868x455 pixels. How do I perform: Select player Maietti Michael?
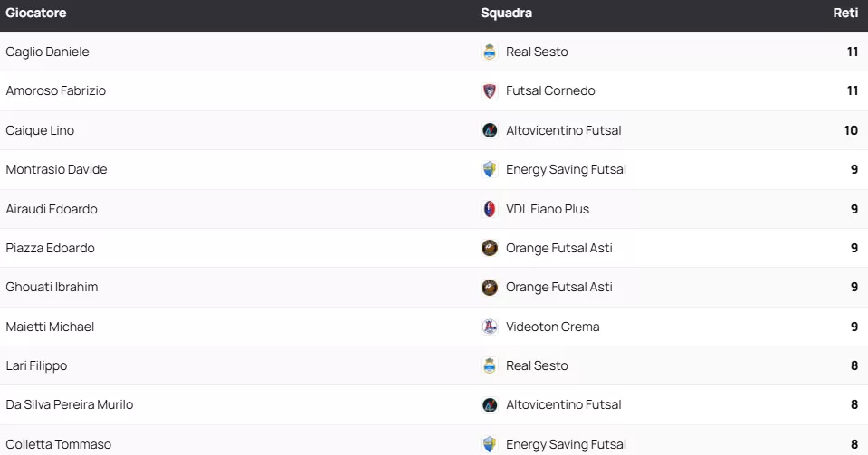coord(50,327)
